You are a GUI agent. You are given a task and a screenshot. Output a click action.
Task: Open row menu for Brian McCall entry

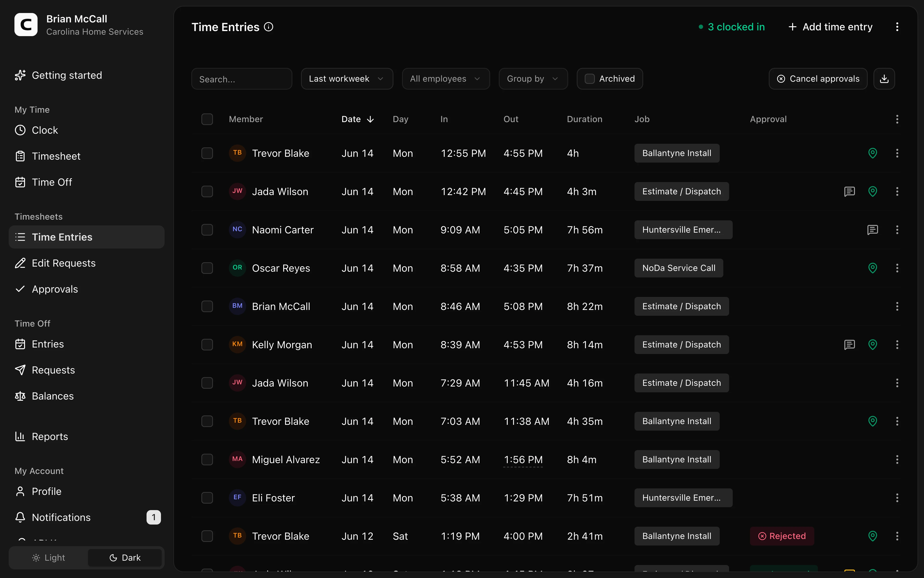(x=897, y=306)
